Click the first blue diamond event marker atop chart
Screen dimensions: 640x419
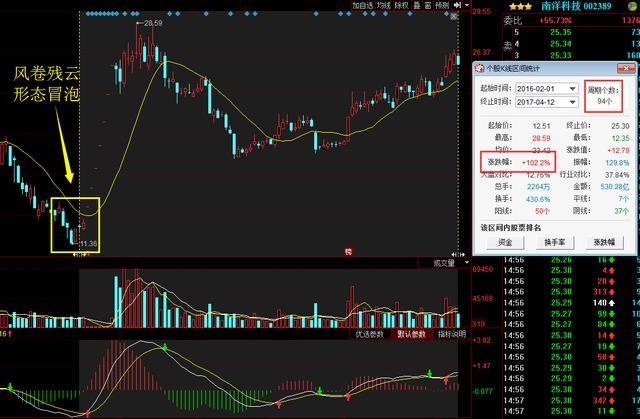pyautogui.click(x=87, y=14)
